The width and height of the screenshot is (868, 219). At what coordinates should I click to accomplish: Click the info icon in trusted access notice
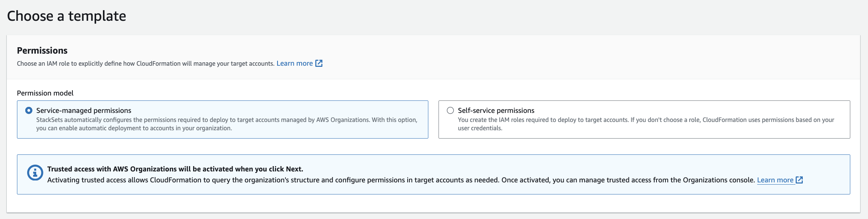tap(35, 173)
